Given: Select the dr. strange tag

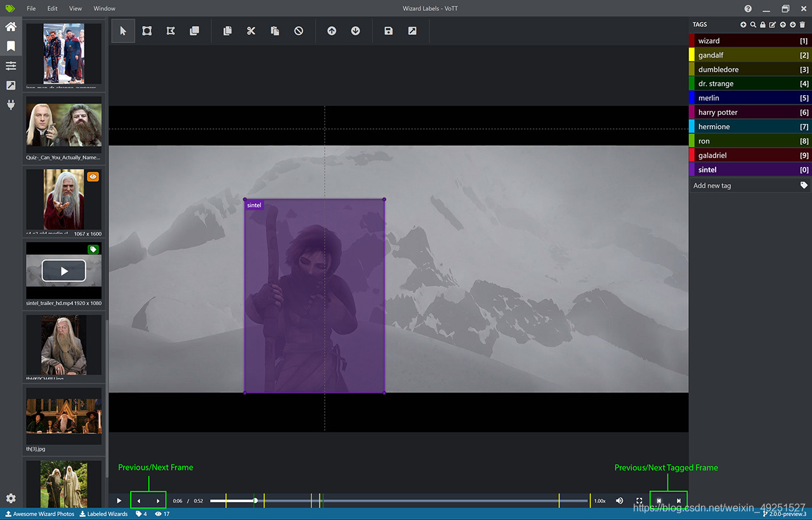Looking at the screenshot, I should coord(750,84).
